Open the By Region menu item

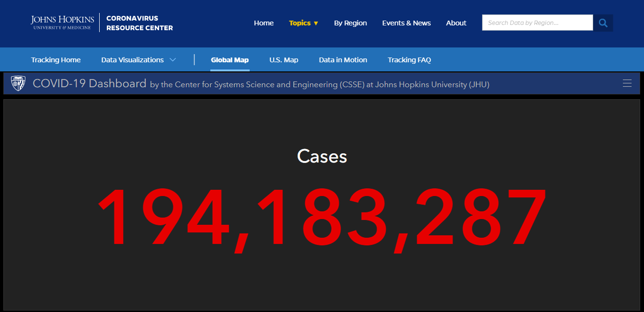[x=350, y=23]
